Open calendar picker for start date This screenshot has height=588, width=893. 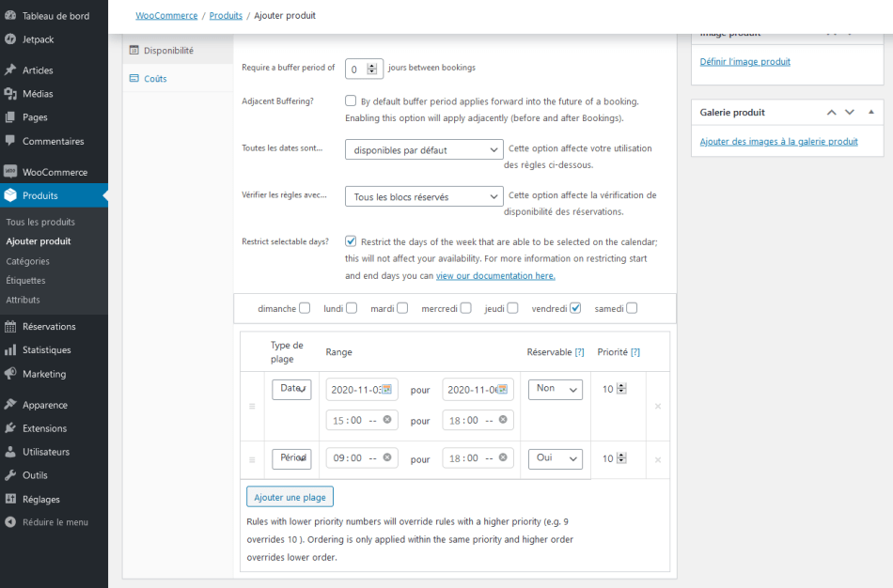pyautogui.click(x=385, y=389)
